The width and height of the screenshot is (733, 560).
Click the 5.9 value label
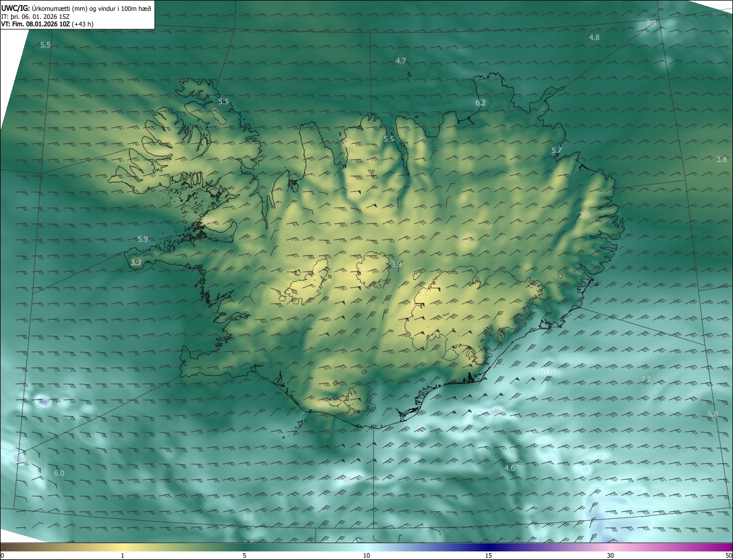(143, 239)
